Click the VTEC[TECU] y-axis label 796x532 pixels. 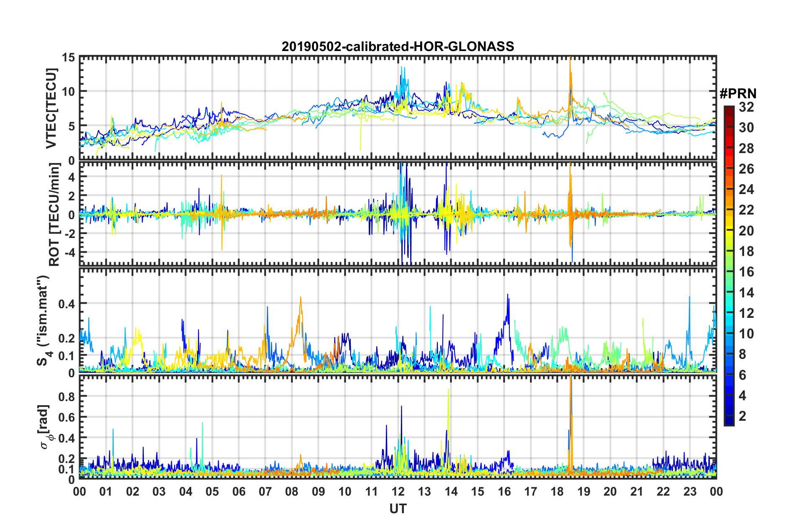coord(51,109)
